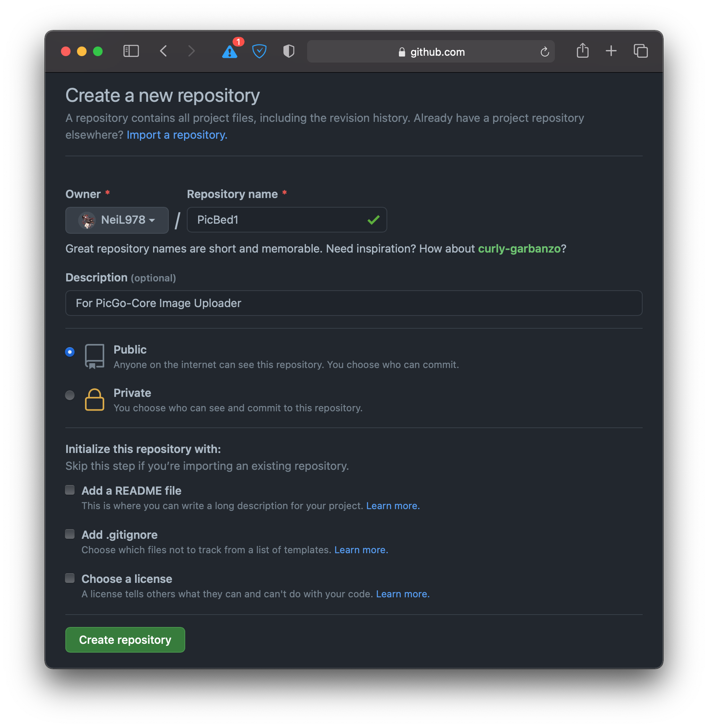708x728 pixels.
Task: Open the Share icon in toolbar
Action: [x=583, y=51]
